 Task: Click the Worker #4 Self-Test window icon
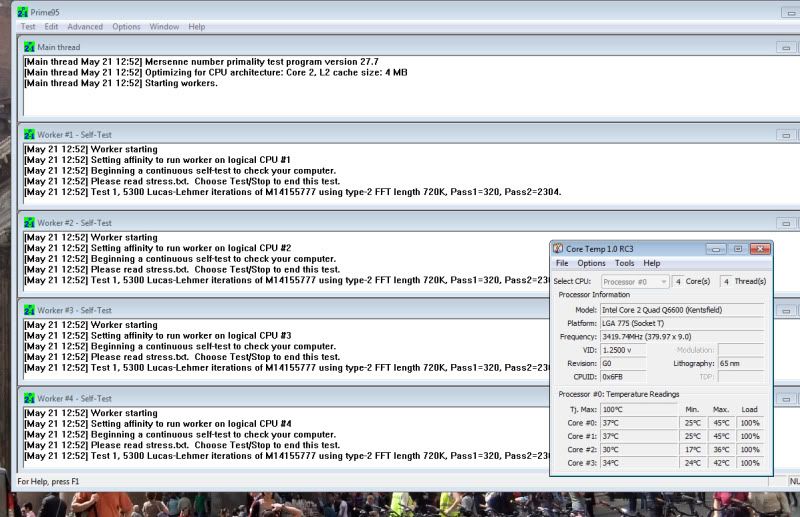tap(29, 397)
